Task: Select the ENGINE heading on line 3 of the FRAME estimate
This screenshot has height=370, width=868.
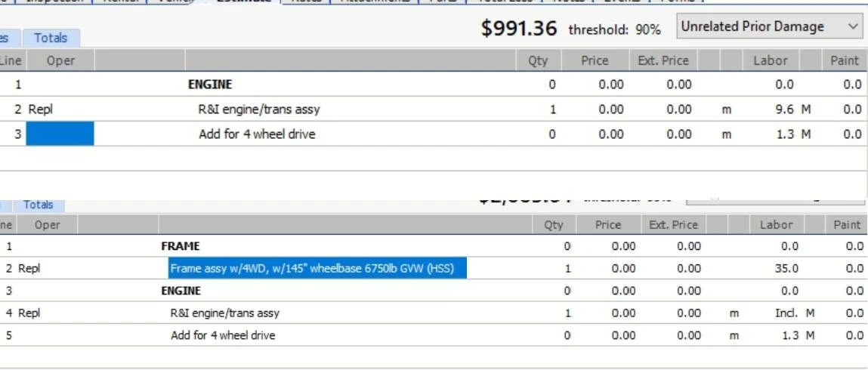Action: pos(181,291)
